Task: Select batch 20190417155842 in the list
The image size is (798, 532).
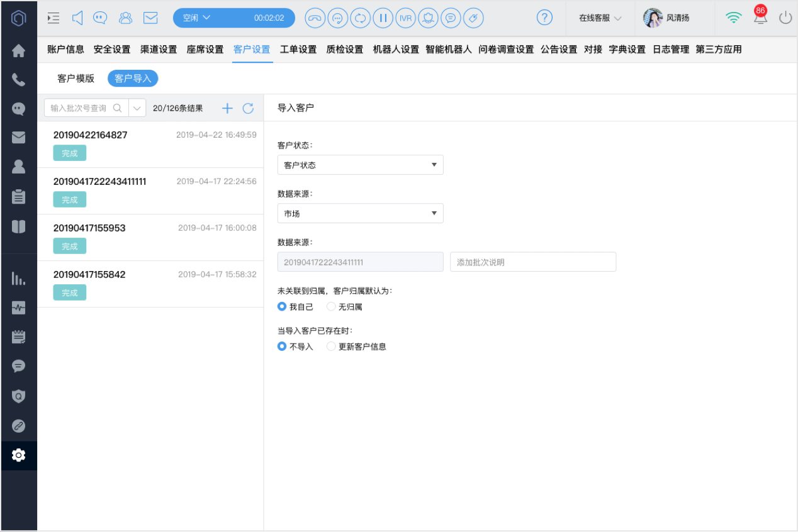Action: pyautogui.click(x=150, y=284)
